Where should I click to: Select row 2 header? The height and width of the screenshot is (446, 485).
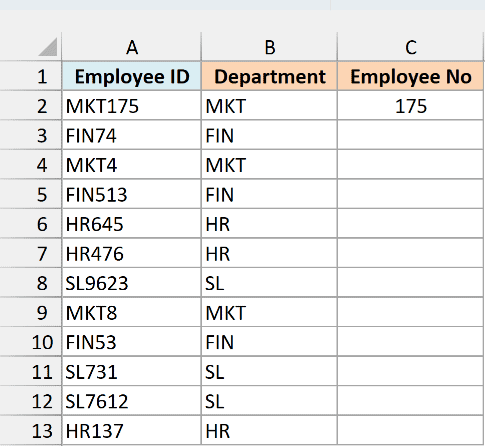[x=31, y=106]
